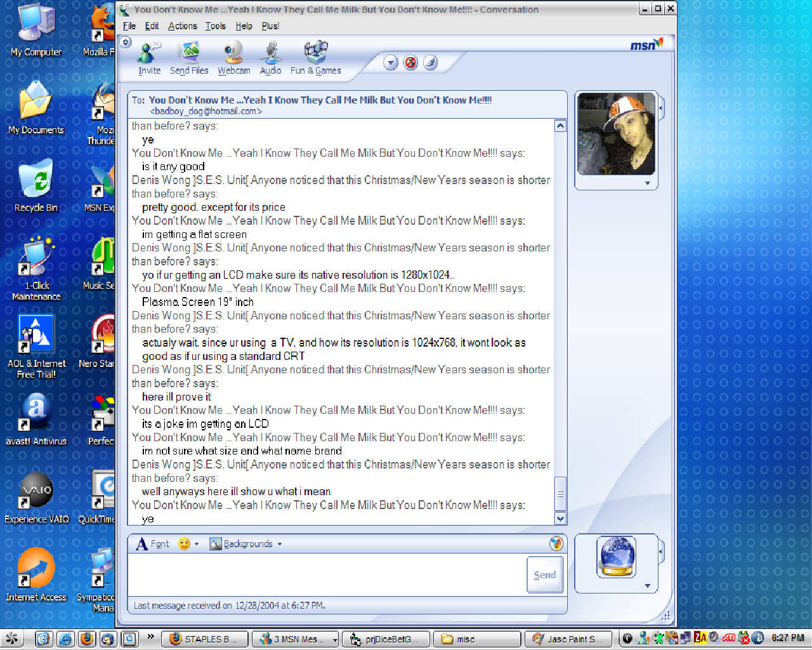
Task: Click the message "its a joke im getting an LCD"
Action: click(206, 424)
